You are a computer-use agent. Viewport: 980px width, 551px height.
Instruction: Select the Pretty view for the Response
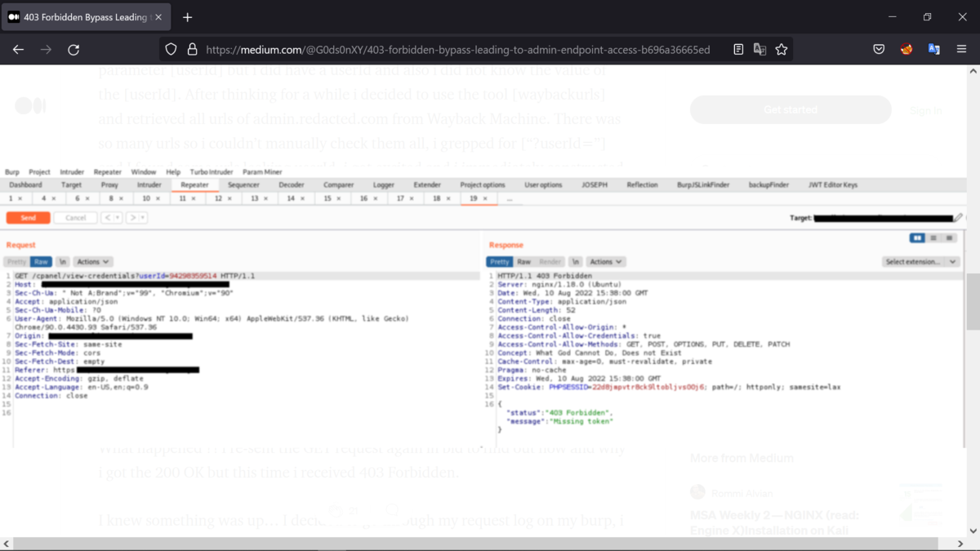(499, 261)
